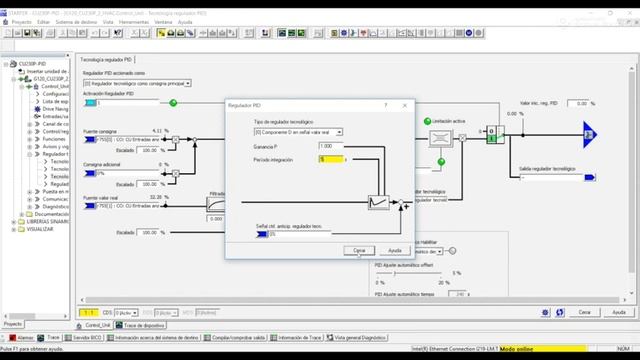Expand the Documentación folder node
The height and width of the screenshot is (360, 640).
coord(22,214)
